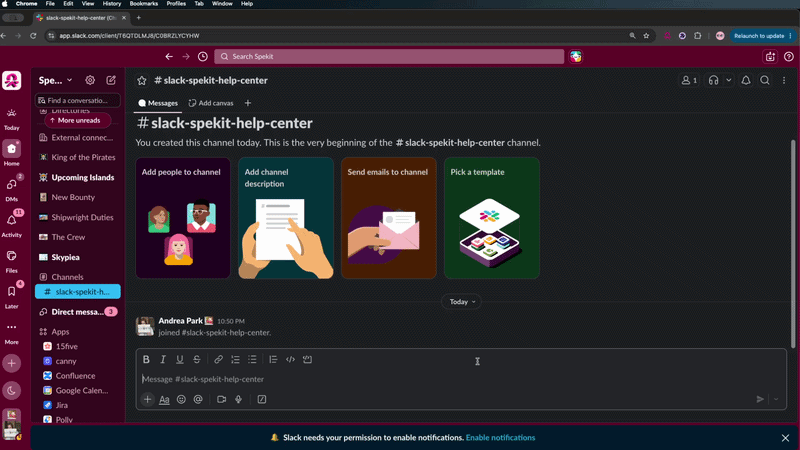Open channel more actions menu

[784, 81]
